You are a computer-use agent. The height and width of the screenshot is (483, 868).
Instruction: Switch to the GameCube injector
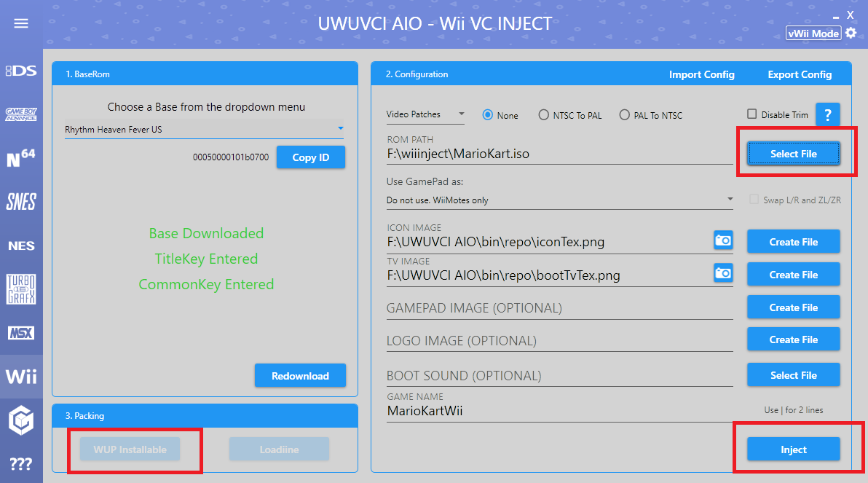click(21, 420)
